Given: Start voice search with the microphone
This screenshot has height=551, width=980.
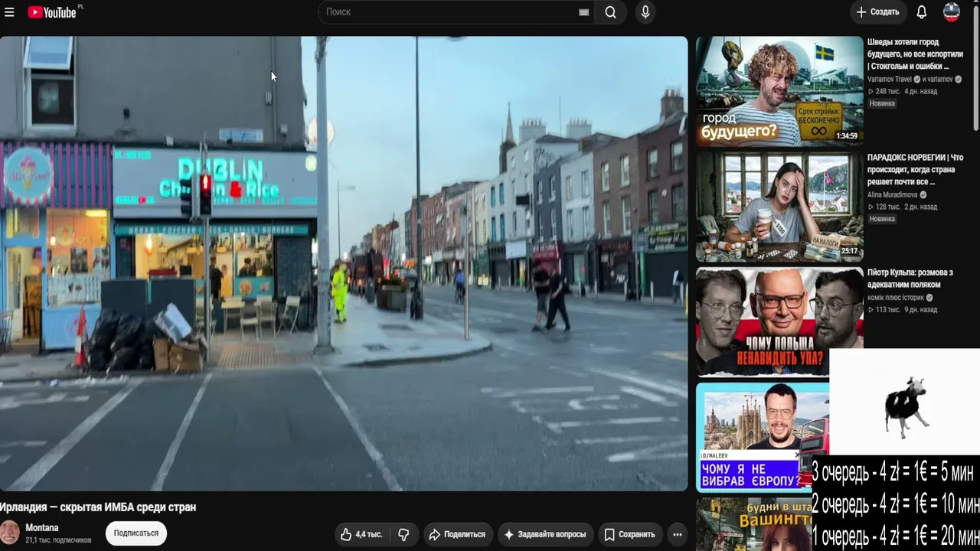Looking at the screenshot, I should tap(645, 12).
